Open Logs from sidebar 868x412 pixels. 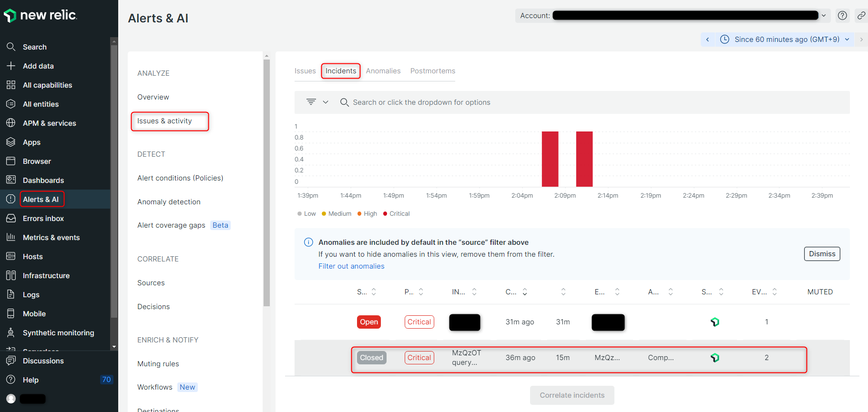click(x=31, y=294)
